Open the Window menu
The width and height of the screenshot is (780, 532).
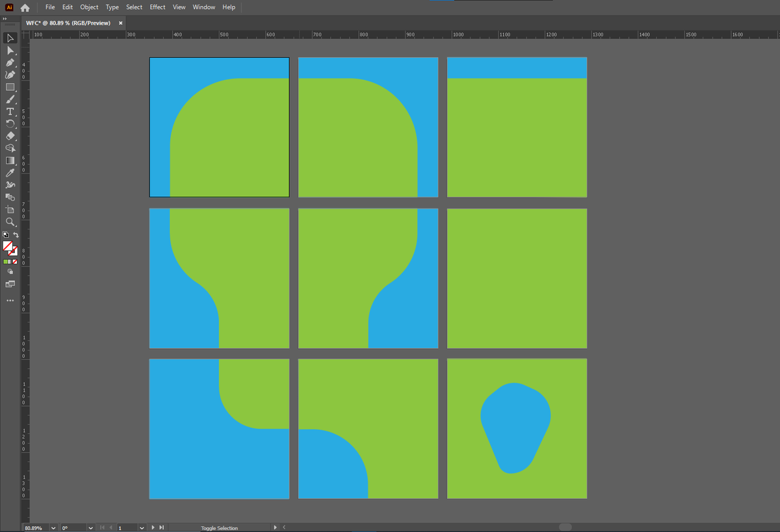click(x=204, y=7)
